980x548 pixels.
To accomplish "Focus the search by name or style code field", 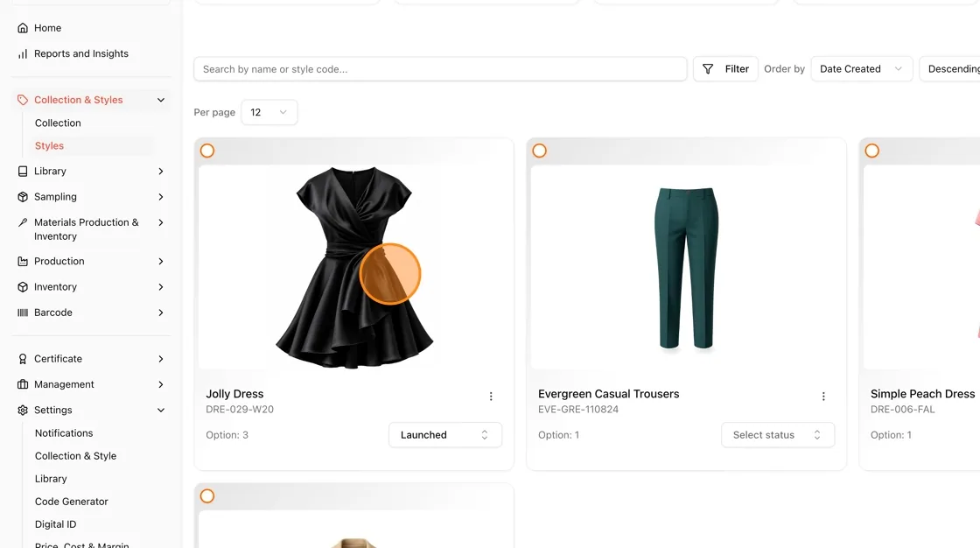I will (441, 69).
